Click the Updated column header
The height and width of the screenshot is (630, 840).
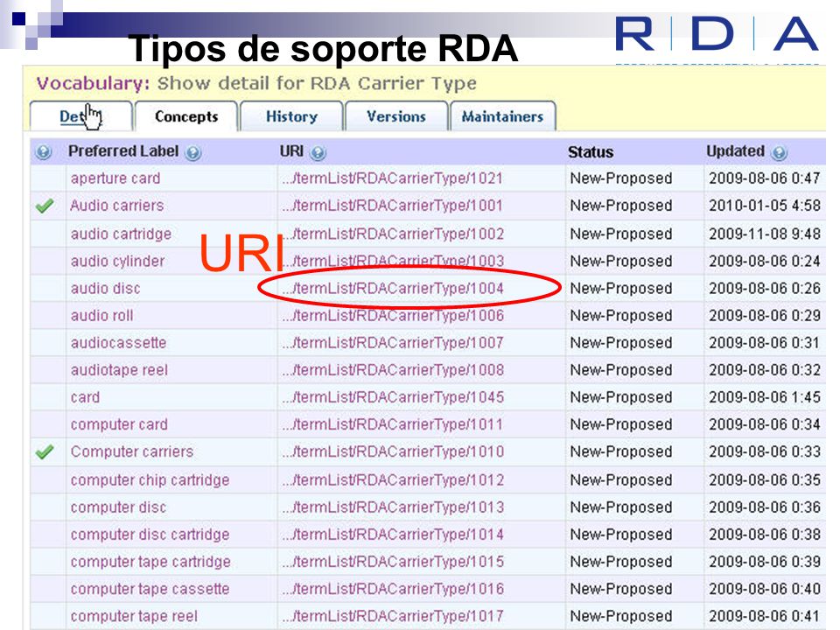click(x=736, y=151)
